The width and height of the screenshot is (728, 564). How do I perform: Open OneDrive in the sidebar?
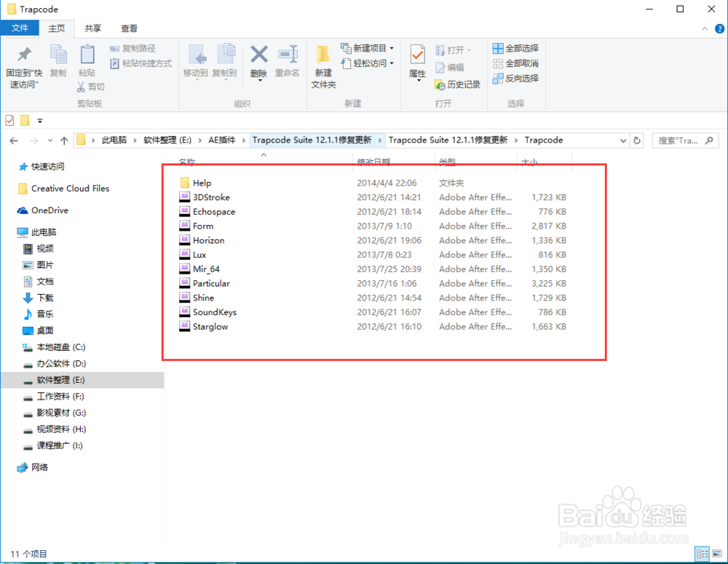point(50,210)
